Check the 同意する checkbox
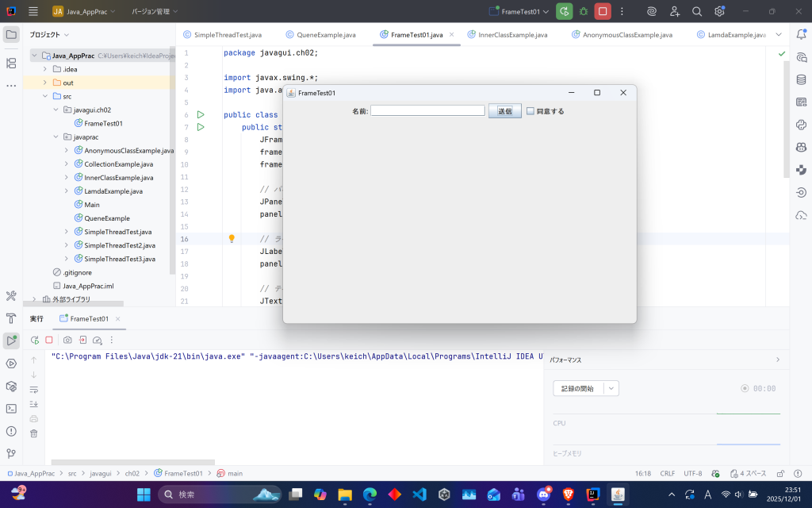Screen dimensions: 812x508 pyautogui.click(x=530, y=111)
